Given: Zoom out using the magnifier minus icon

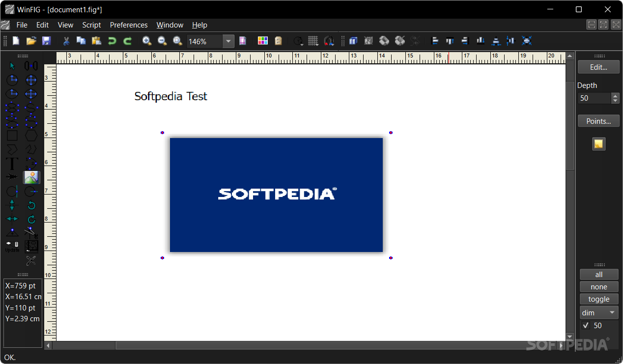Looking at the screenshot, I should coord(162,41).
